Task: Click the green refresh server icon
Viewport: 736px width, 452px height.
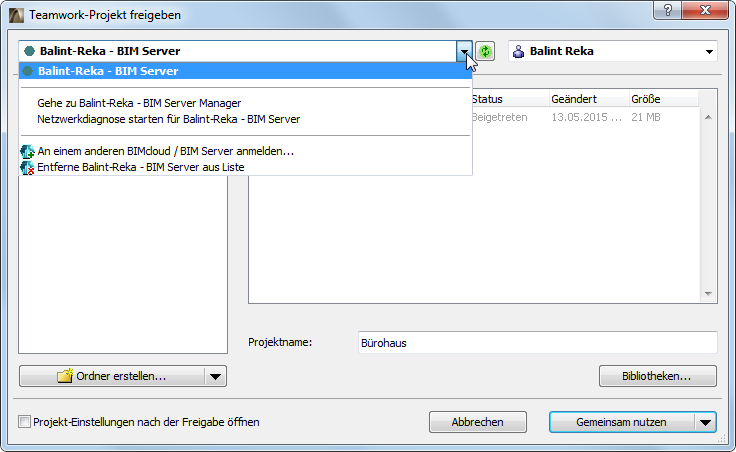Action: (x=485, y=51)
